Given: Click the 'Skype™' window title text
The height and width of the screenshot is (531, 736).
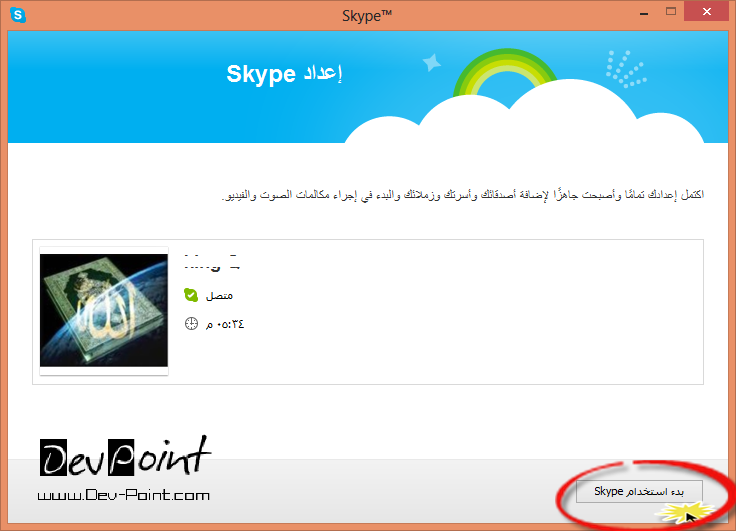Looking at the screenshot, I should (367, 15).
